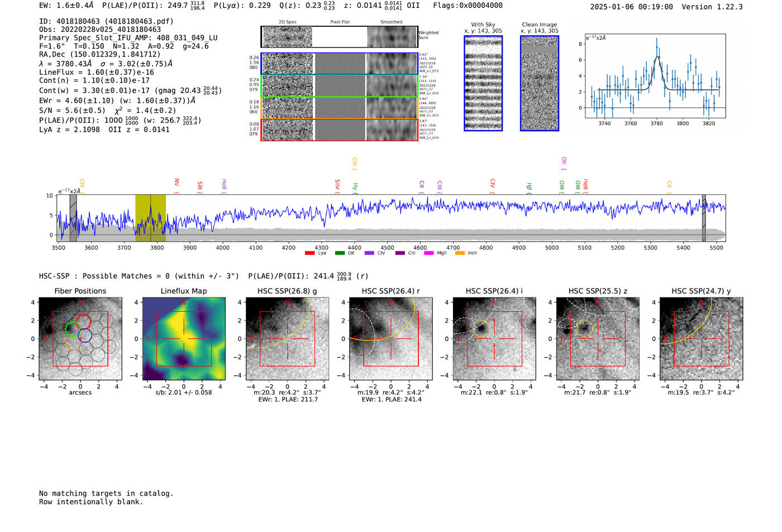Click the magenta MgII legend swatch

click(430, 253)
